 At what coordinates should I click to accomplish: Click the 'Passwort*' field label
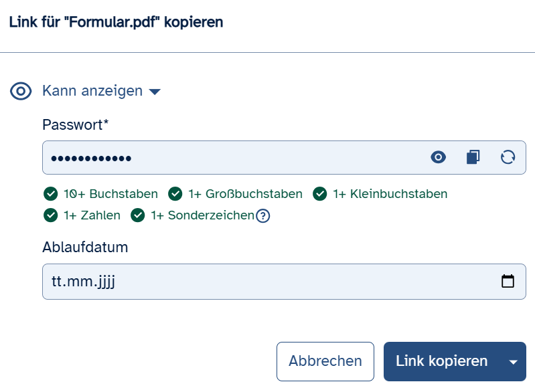tap(75, 124)
